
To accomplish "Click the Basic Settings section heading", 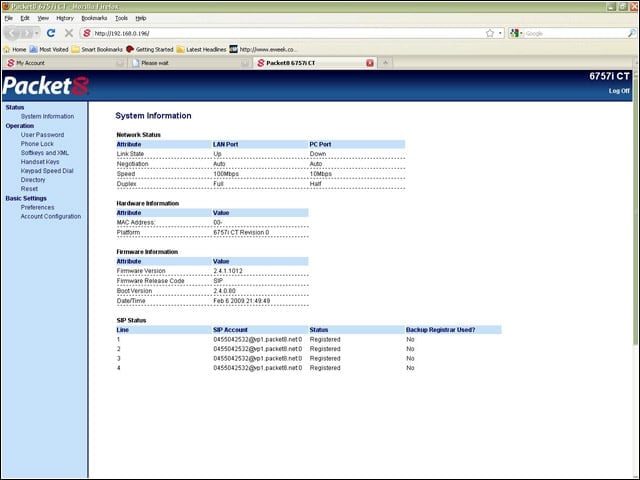I will pos(26,198).
